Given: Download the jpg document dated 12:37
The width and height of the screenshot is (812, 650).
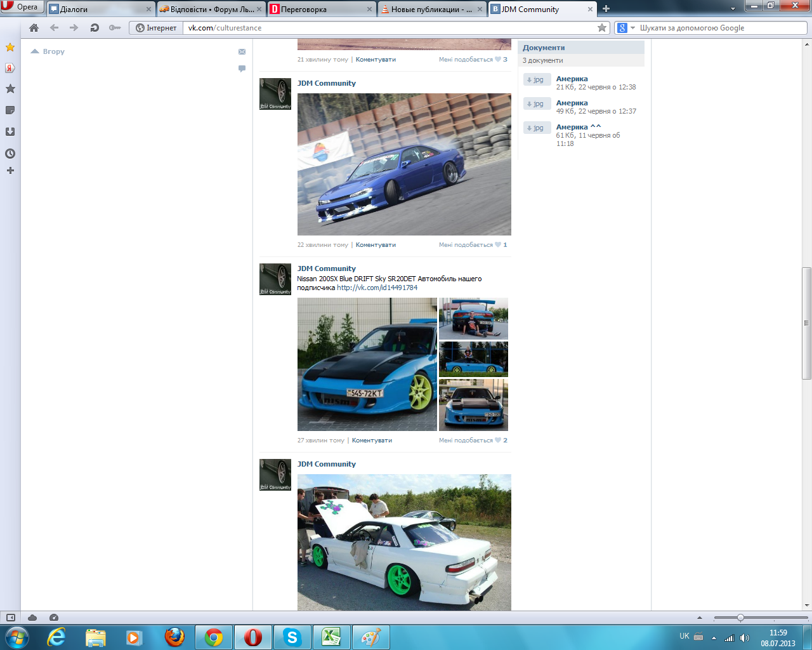Looking at the screenshot, I should coord(537,103).
